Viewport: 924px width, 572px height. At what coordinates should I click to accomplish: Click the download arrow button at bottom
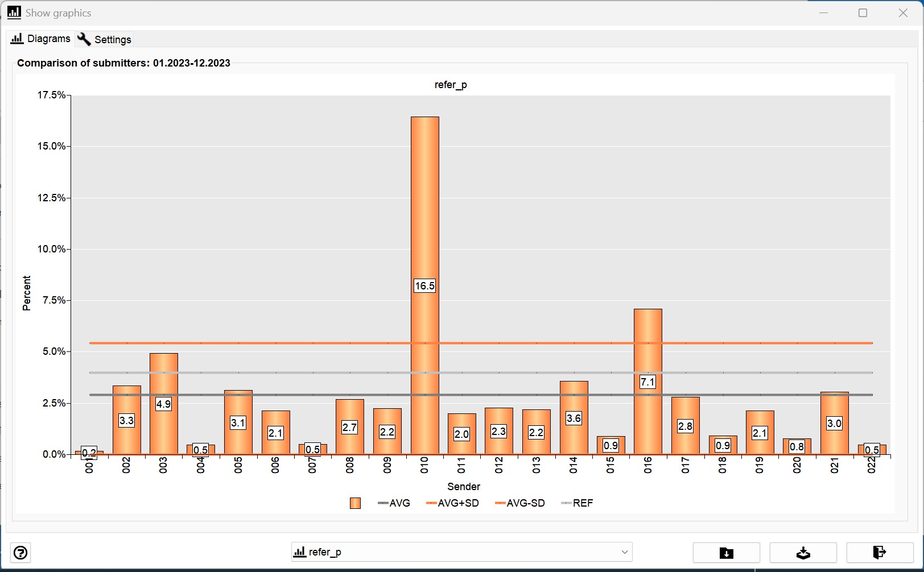[727, 553]
